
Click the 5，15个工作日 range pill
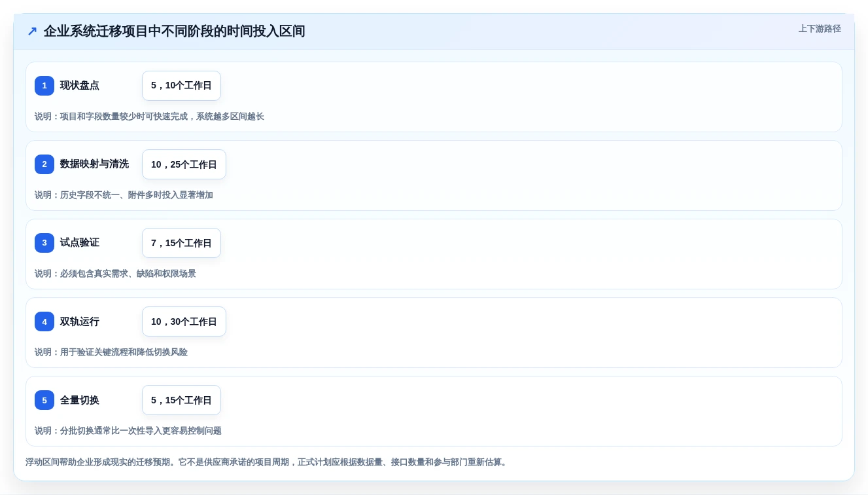tap(181, 400)
